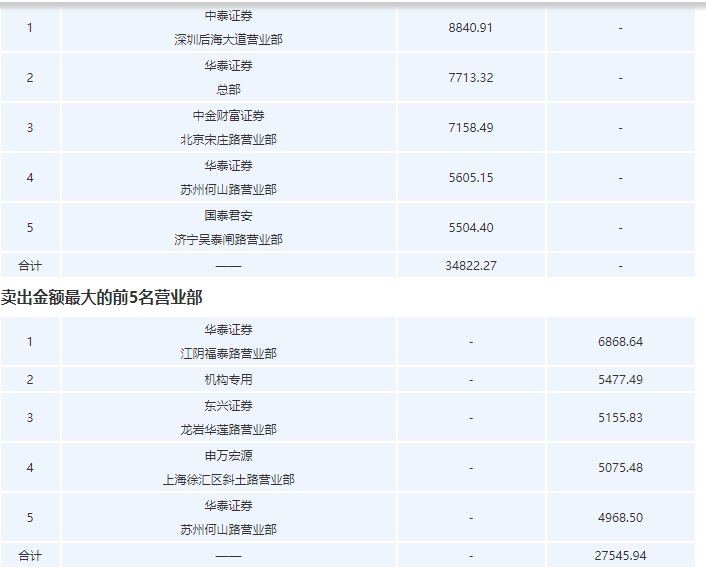Click 卖出金额最大的前5名营业部 heading
The height and width of the screenshot is (573, 706).
point(102,298)
